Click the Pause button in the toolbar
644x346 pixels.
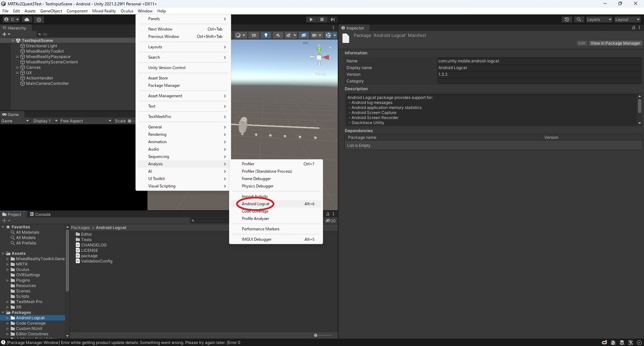point(321,19)
